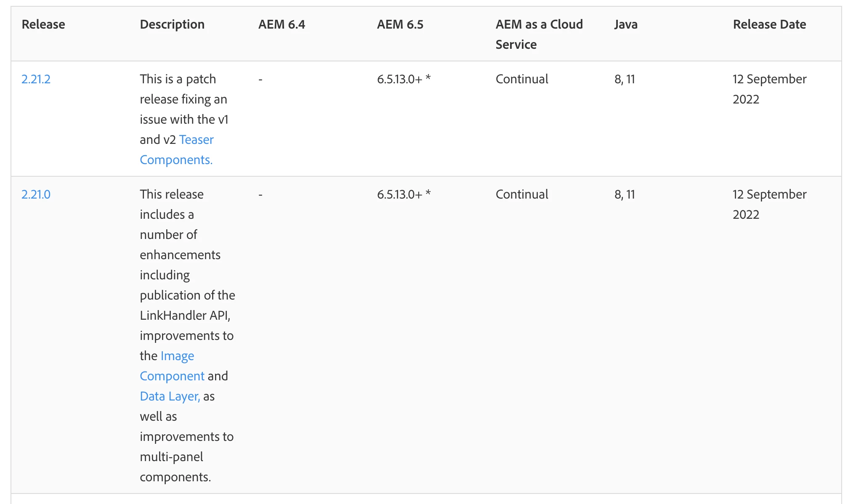The width and height of the screenshot is (856, 504).
Task: Click the AEM 6.5 column header
Action: click(x=400, y=24)
